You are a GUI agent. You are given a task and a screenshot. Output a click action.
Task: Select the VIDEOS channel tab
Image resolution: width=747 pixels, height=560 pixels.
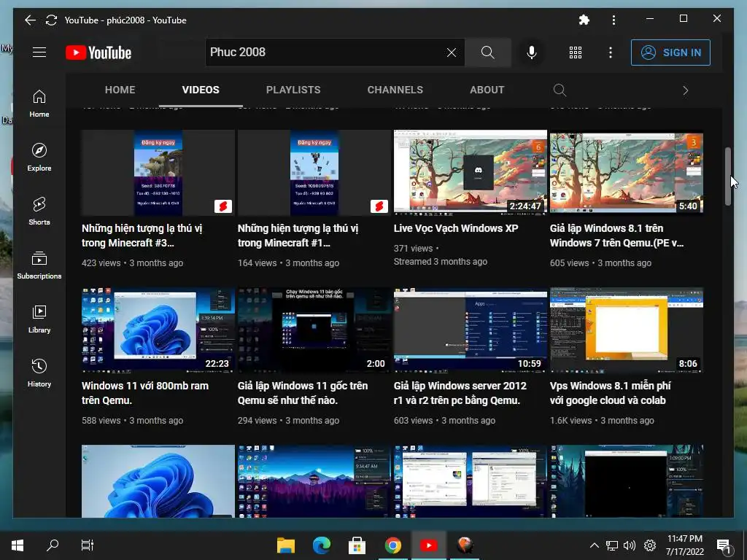click(201, 90)
